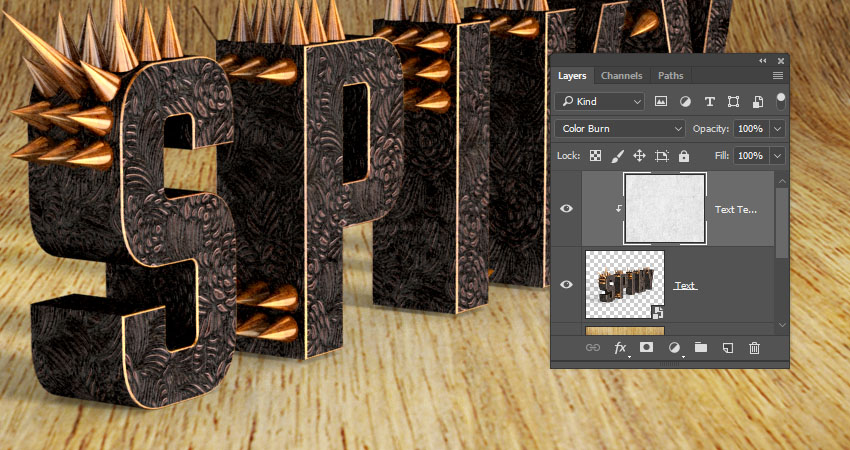Collapse the Layers panel with double arrows
850x450 pixels.
tap(763, 61)
